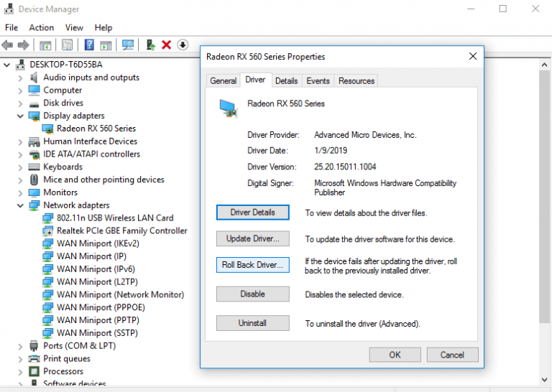Select the Computer category monitor icon
This screenshot has width=552, height=392.
[x=34, y=90]
